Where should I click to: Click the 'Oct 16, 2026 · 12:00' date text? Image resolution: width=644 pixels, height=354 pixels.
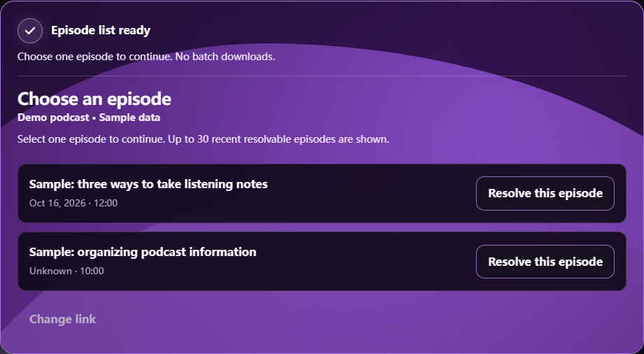pos(73,203)
